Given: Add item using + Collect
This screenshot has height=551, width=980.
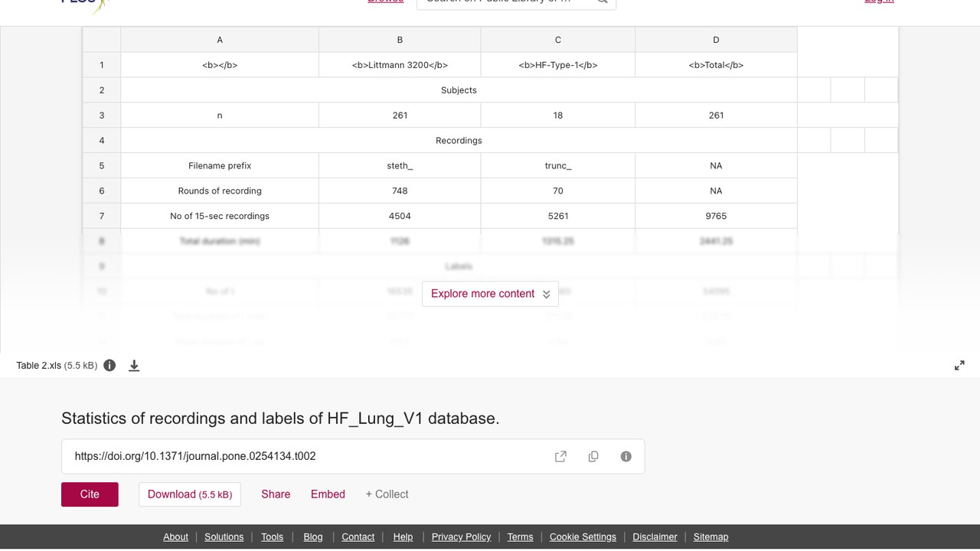Looking at the screenshot, I should click(x=387, y=494).
